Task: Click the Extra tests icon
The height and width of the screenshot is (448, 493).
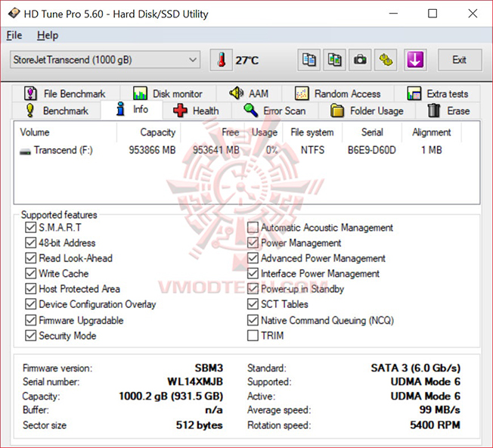Action: [x=414, y=93]
